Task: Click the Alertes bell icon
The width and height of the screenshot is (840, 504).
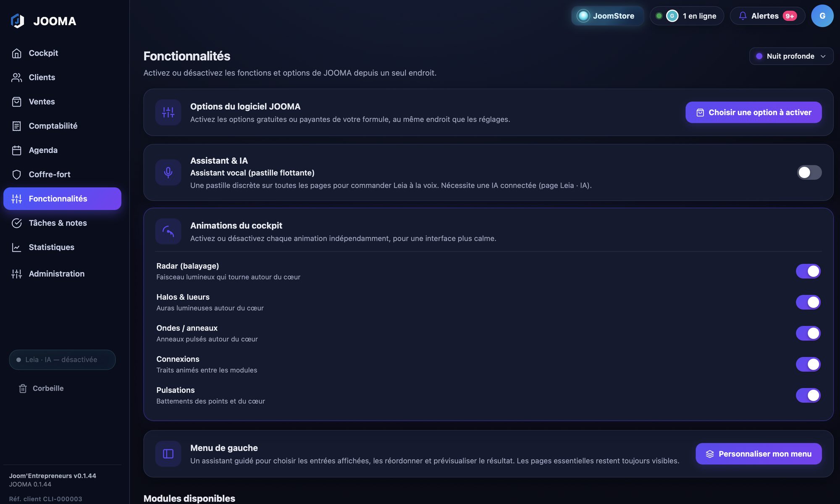Action: click(x=743, y=16)
